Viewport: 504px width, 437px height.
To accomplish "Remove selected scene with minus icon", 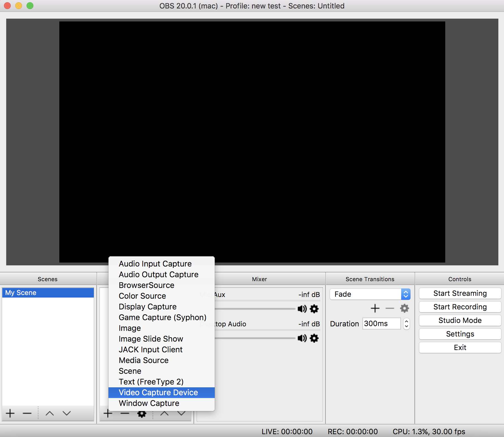I will tap(27, 413).
